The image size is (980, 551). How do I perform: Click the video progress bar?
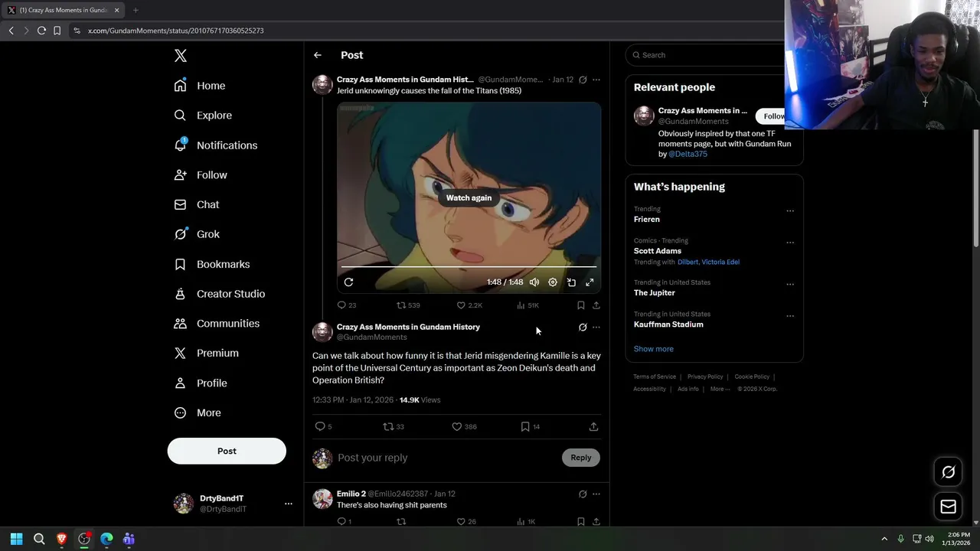point(469,267)
